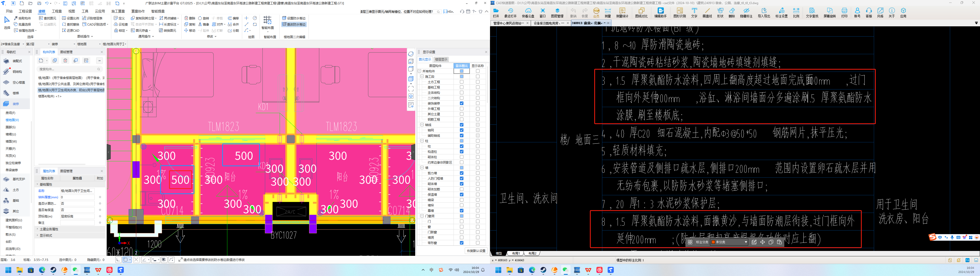Click 还原CAD restore tool

click(x=71, y=30)
